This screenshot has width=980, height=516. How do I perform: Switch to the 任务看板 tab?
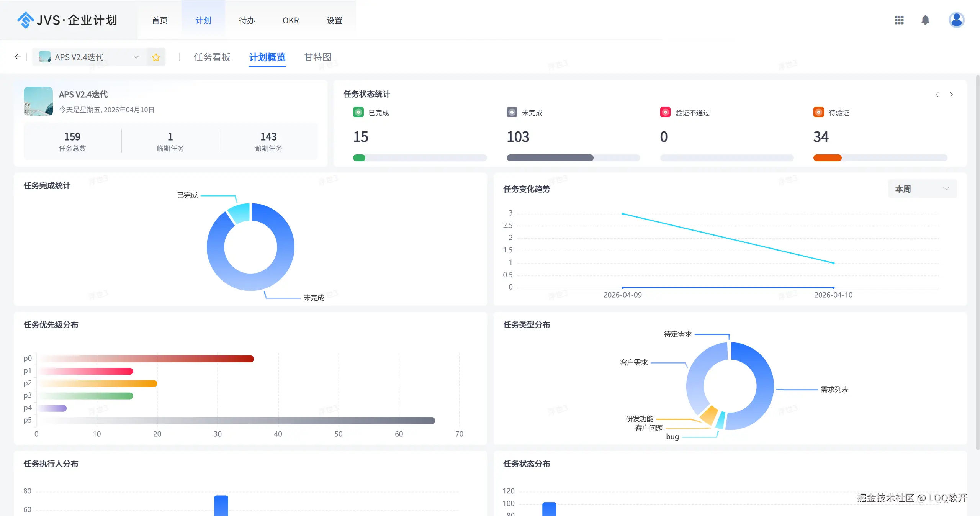[x=212, y=57]
